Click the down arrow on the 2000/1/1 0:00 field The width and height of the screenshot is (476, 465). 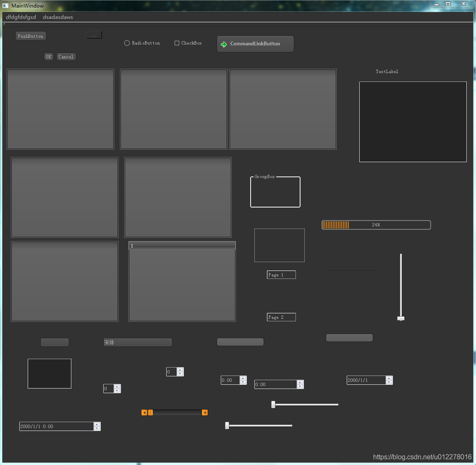pos(97,428)
